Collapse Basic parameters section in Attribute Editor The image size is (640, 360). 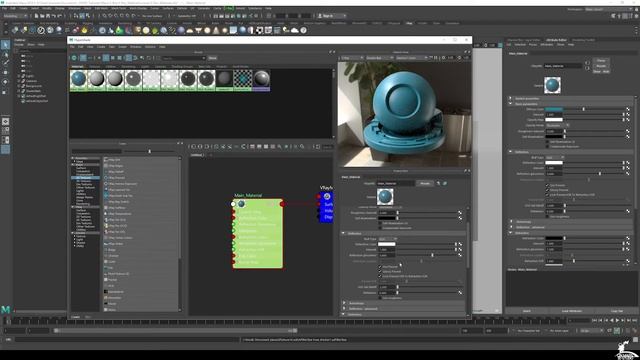pos(511,104)
